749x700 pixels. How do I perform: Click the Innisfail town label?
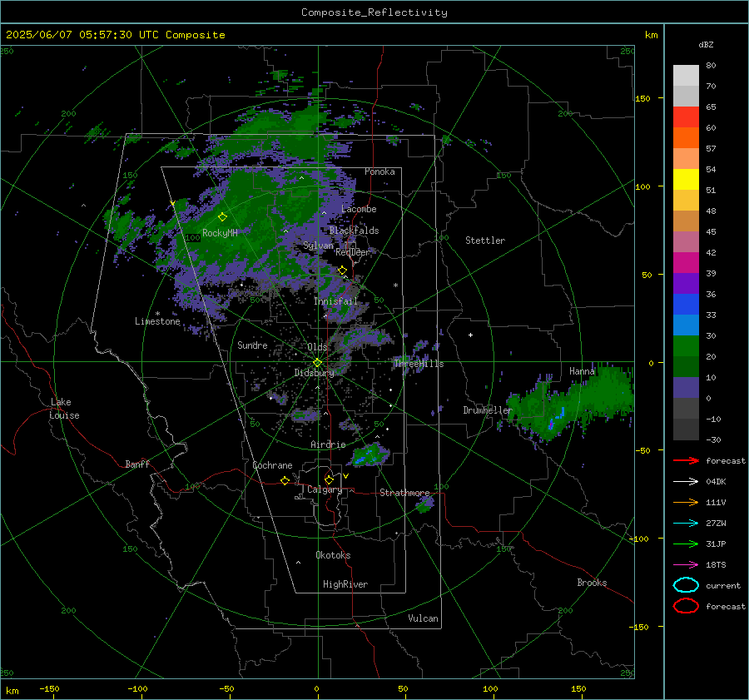coord(335,301)
